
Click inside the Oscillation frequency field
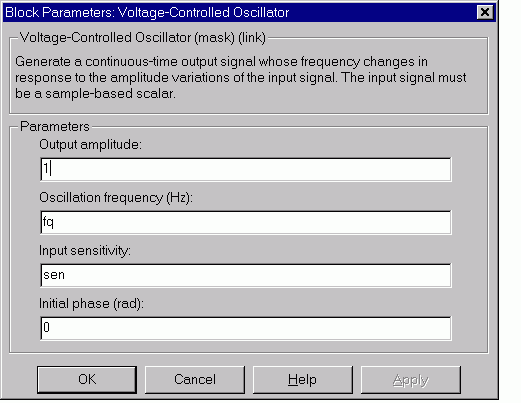click(x=246, y=222)
